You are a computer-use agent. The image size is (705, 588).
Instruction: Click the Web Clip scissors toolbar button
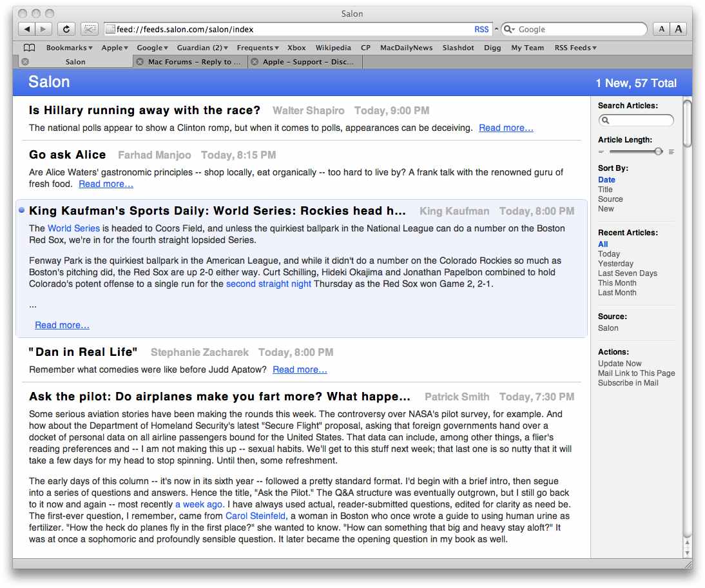coord(90,29)
